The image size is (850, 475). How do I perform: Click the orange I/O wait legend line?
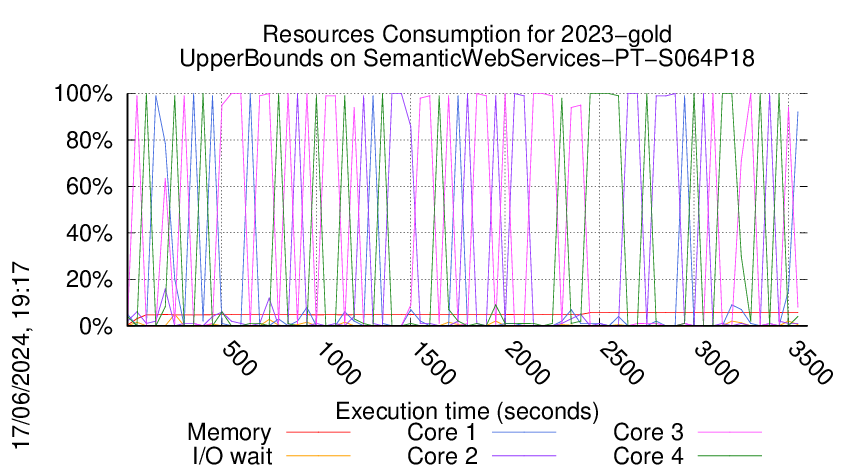(318, 456)
